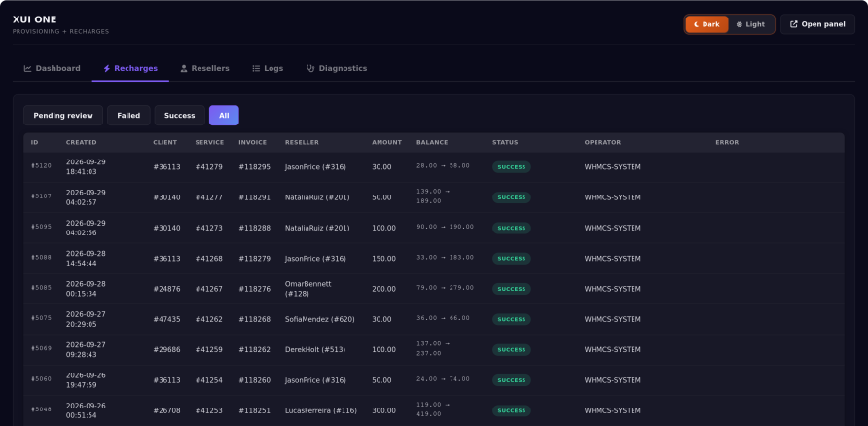
Task: Click the Dashboard chart icon
Action: pos(27,69)
